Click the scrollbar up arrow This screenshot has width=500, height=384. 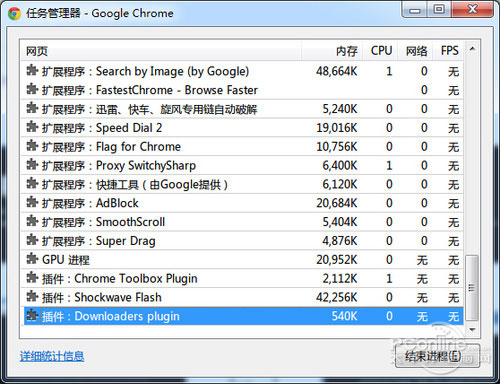coord(472,49)
